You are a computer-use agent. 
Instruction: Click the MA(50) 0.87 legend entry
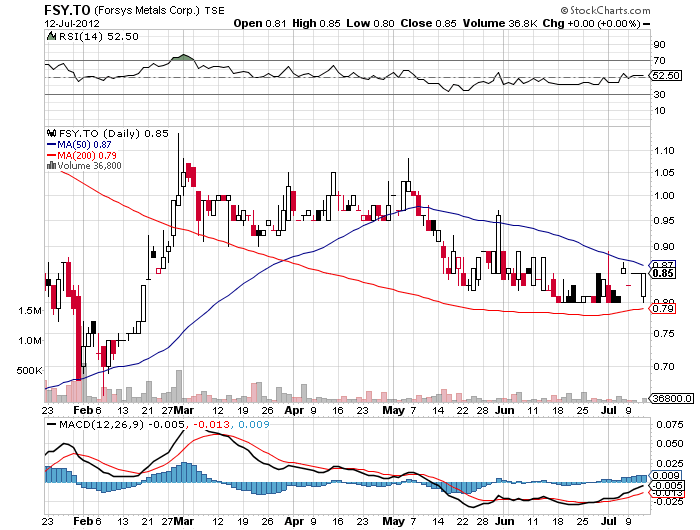(79, 145)
